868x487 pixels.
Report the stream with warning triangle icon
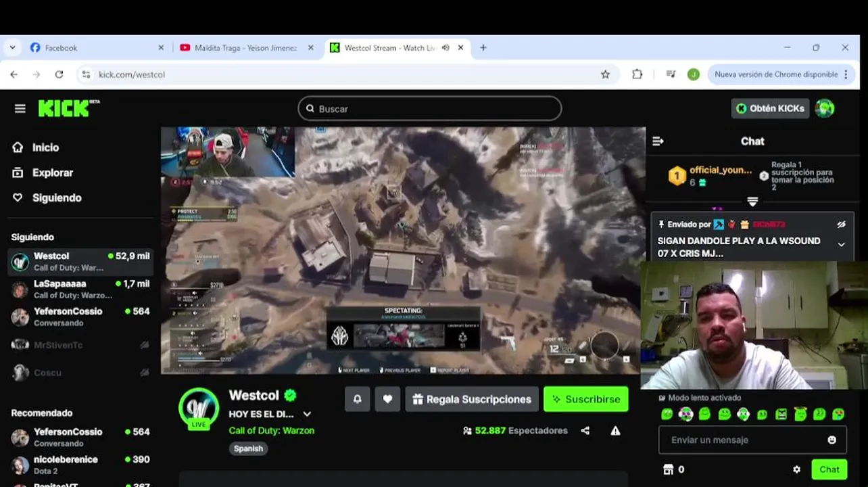pos(615,430)
